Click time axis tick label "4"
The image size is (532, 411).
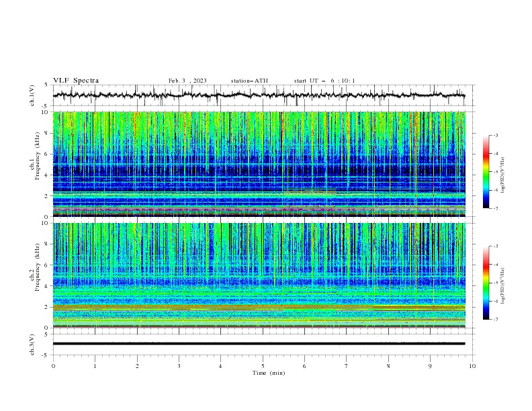click(220, 366)
